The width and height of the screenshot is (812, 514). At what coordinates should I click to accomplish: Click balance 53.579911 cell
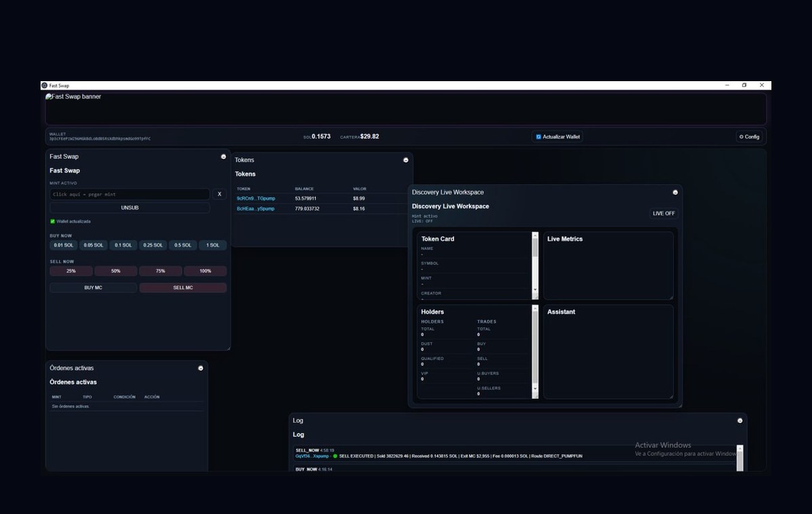(307, 198)
